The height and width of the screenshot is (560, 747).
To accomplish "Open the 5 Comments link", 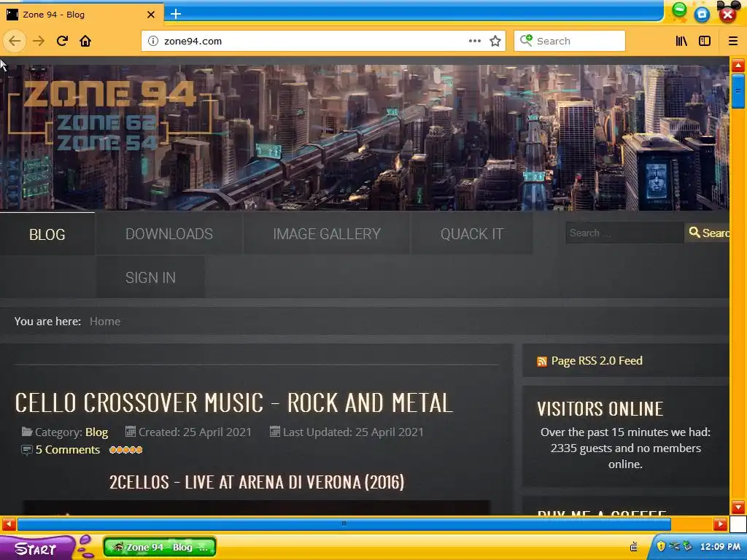I will 68,450.
